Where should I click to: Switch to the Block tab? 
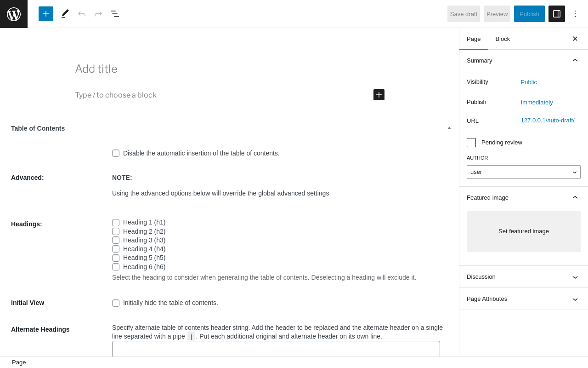tap(503, 39)
